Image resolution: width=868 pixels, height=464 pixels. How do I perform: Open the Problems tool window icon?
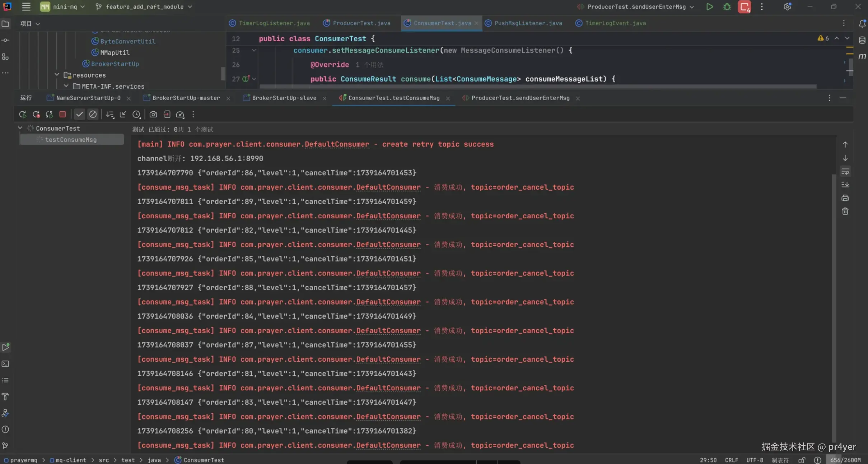pos(5,429)
